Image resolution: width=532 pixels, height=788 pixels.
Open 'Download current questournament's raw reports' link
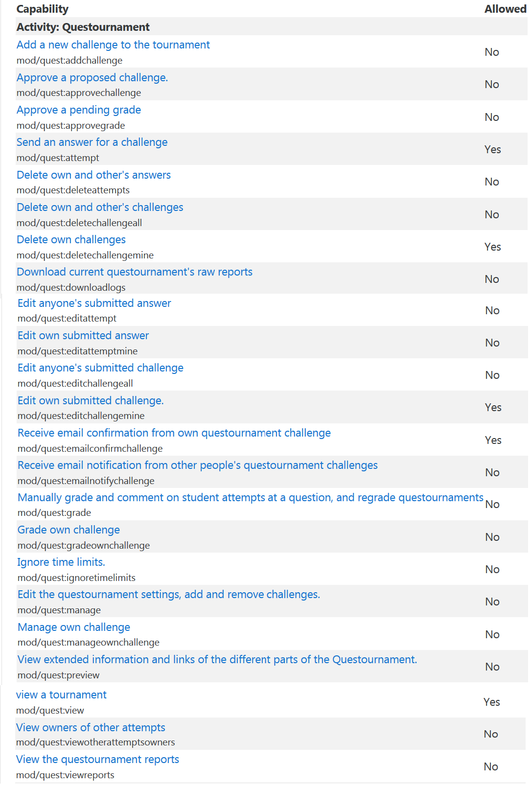pos(135,272)
